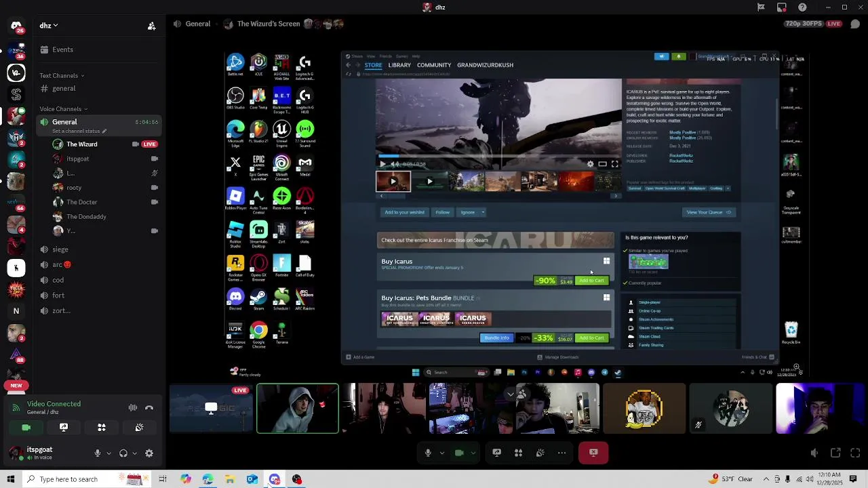Select STORE tab in the streamed Steam window
Image resolution: width=868 pixels, height=488 pixels.
pyautogui.click(x=374, y=65)
